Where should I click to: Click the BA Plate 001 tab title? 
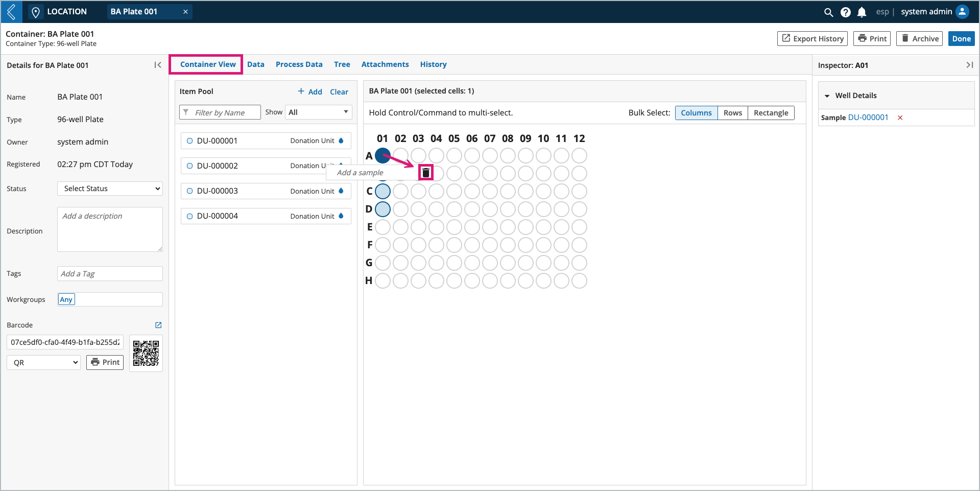134,12
